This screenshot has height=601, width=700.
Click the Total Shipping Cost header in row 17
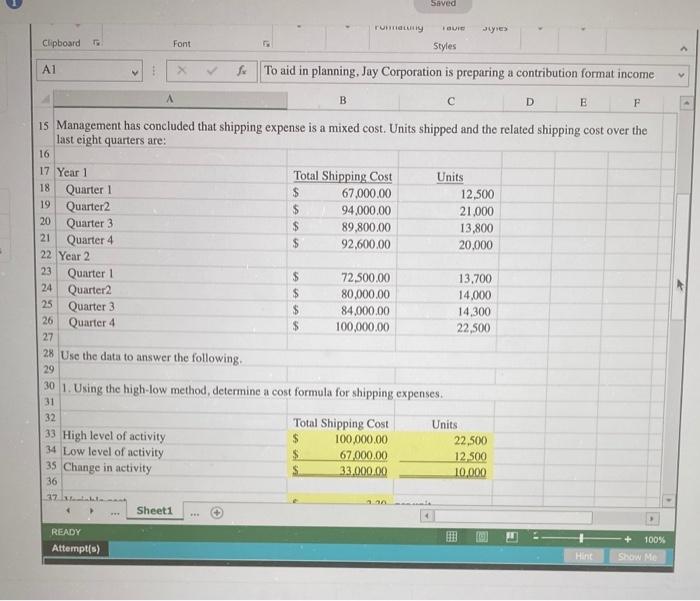tap(343, 176)
